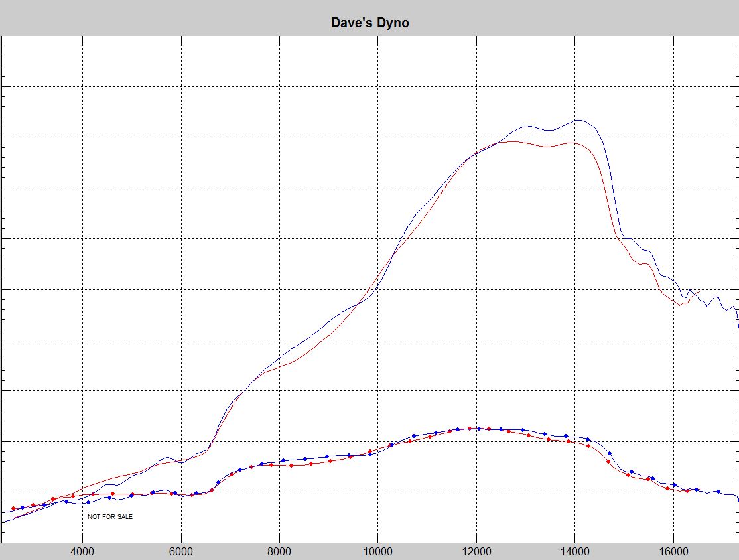
Task: Click the 4000 label on the x-axis
Action: pos(82,550)
